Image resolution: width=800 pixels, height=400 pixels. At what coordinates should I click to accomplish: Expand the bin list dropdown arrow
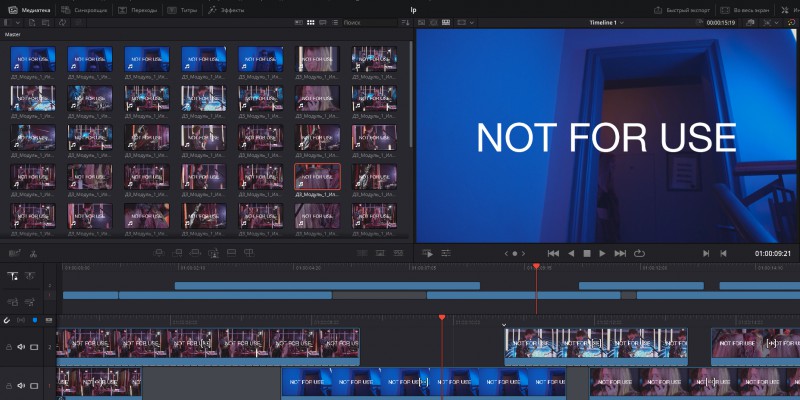coord(18,22)
